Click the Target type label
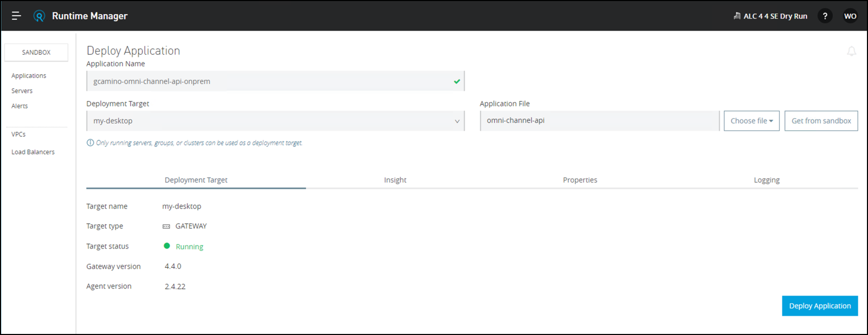 [105, 226]
